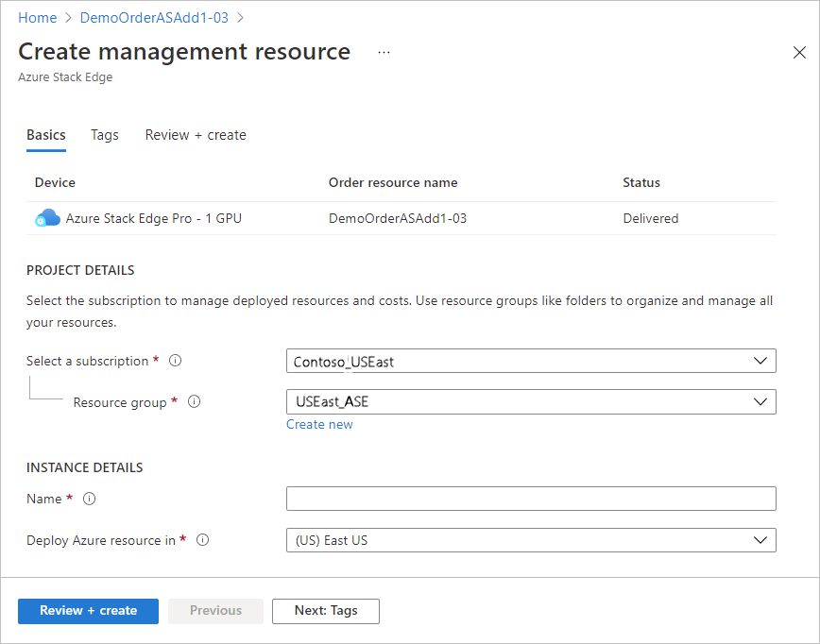
Task: Open the ellipsis menu beside the title
Action: 384,53
